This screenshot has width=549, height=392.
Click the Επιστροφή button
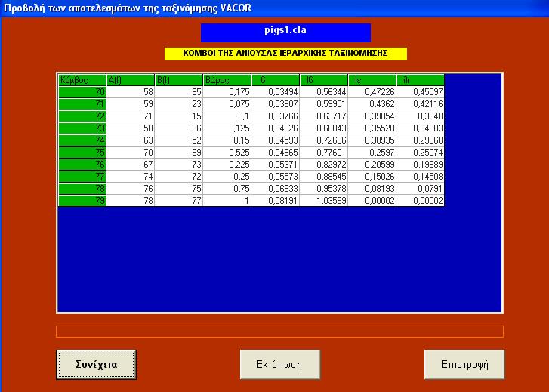click(464, 364)
